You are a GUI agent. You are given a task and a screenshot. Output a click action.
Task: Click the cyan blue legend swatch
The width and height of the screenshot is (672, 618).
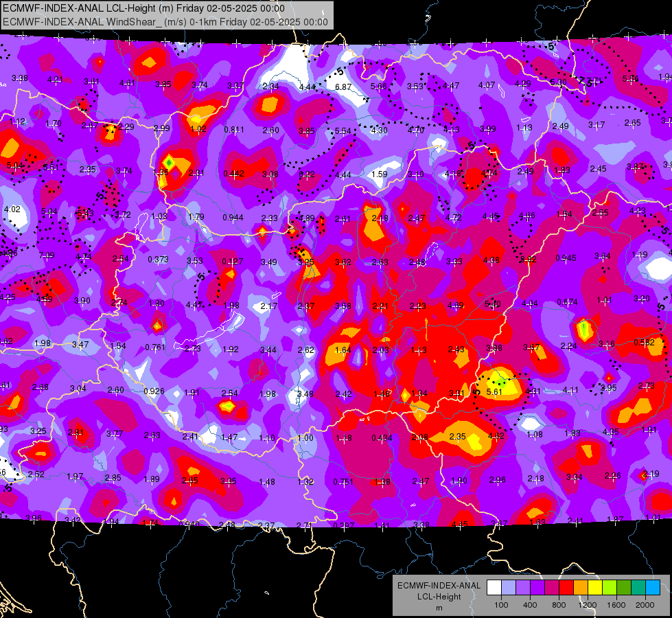653,588
